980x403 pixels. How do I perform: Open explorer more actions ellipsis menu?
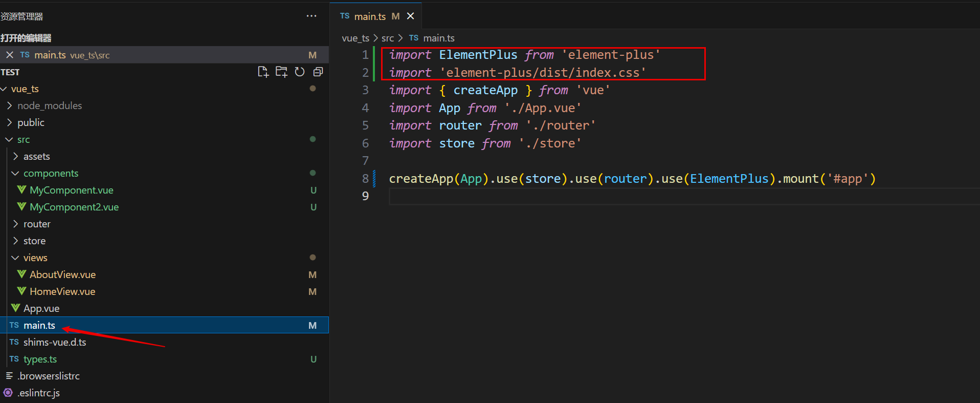(x=311, y=16)
